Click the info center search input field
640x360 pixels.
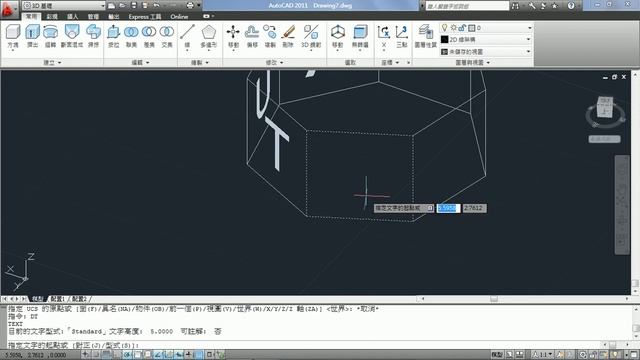pos(467,6)
